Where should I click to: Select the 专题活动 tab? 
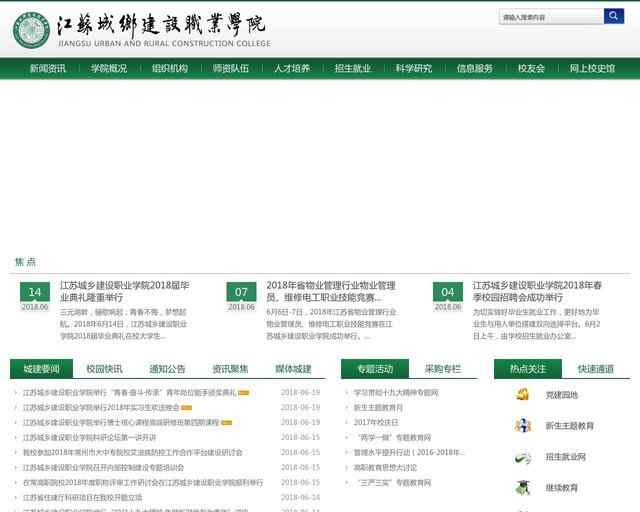(375, 369)
